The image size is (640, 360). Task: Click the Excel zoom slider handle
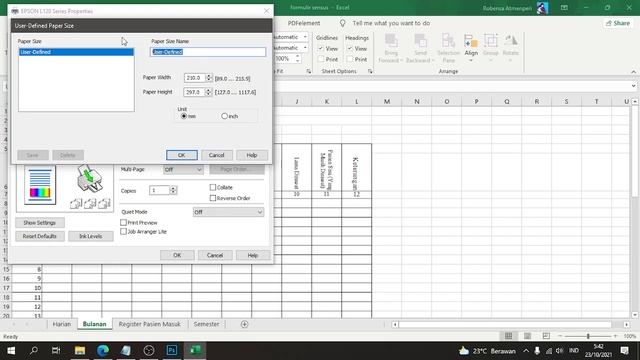pyautogui.click(x=588, y=336)
